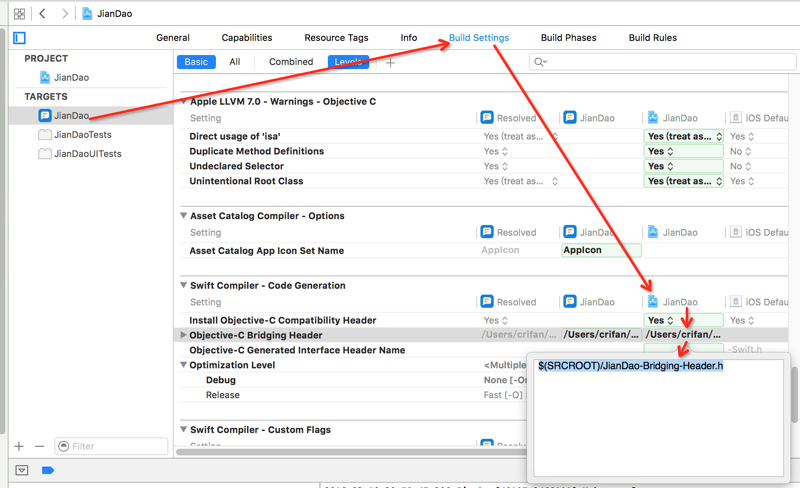Click the project JianDao column icon in Apple LLVM section
Viewport: 800px width, 488px height.
pyautogui.click(x=653, y=117)
